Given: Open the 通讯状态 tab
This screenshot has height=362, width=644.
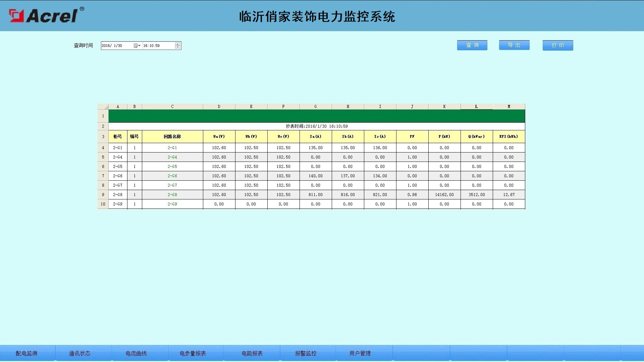Looking at the screenshot, I should click(80, 353).
